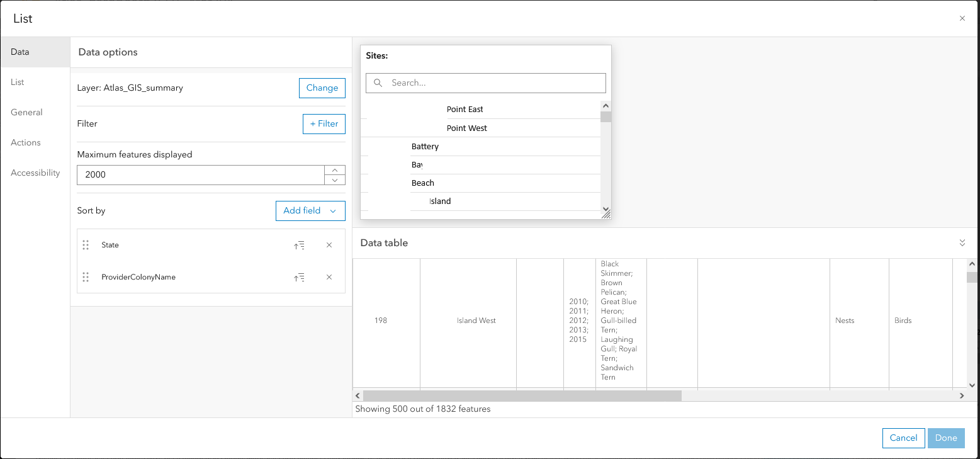
Task: Remove State sort field
Action: coord(329,246)
